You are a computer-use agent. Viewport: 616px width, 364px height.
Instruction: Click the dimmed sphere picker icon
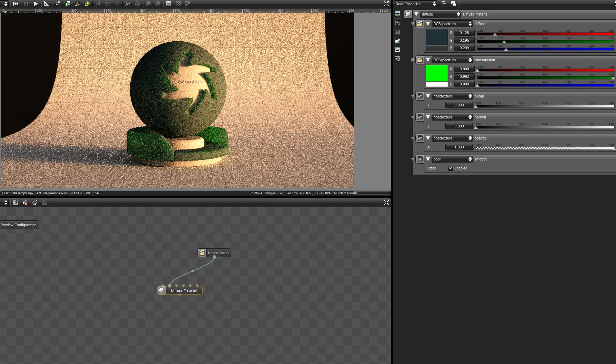tap(108, 4)
